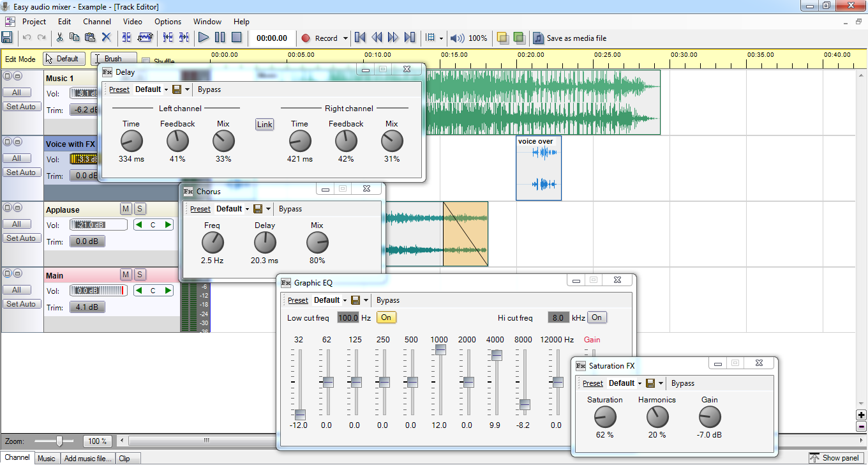Click the blue X delete icon
The width and height of the screenshot is (868, 465).
(107, 38)
